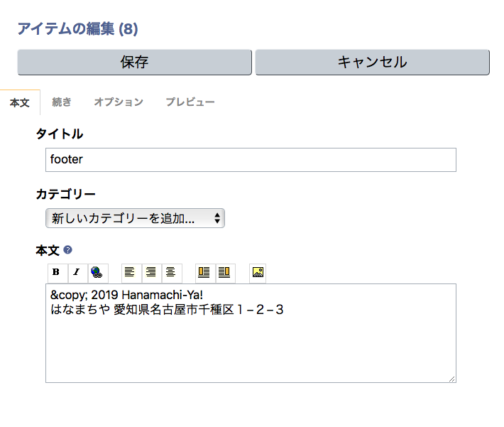
Task: Open the オプション tab
Action: click(x=119, y=102)
